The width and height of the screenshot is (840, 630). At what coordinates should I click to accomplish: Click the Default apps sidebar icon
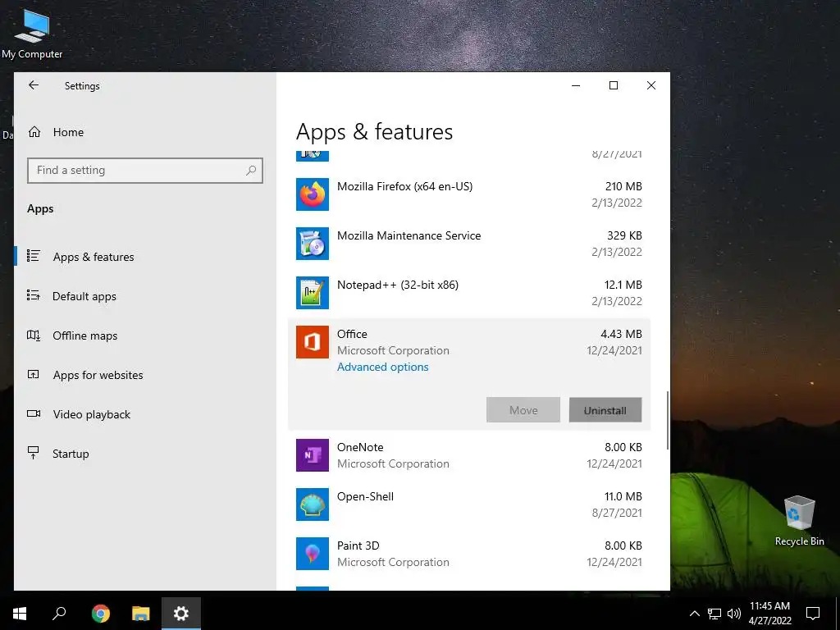pyautogui.click(x=33, y=295)
